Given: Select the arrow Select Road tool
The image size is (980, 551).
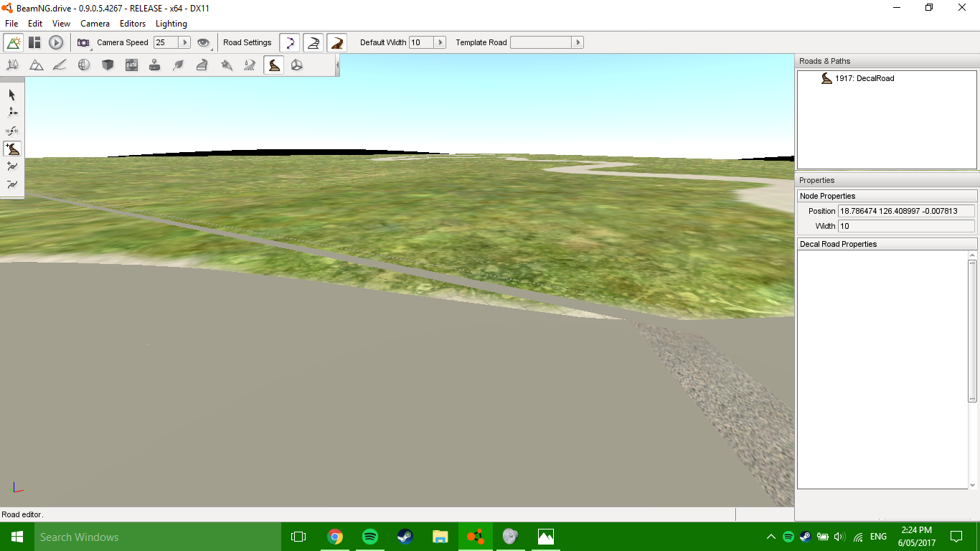Looking at the screenshot, I should click(x=12, y=95).
